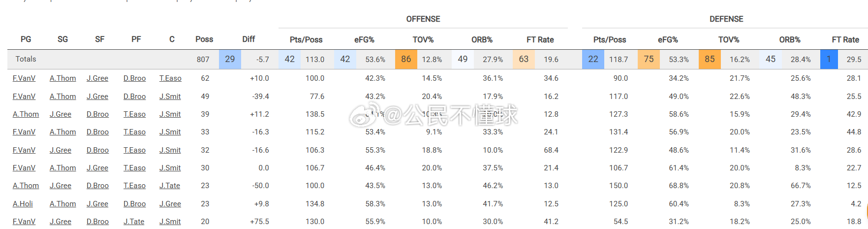Click offense Pts/Poss column header

coord(306,40)
